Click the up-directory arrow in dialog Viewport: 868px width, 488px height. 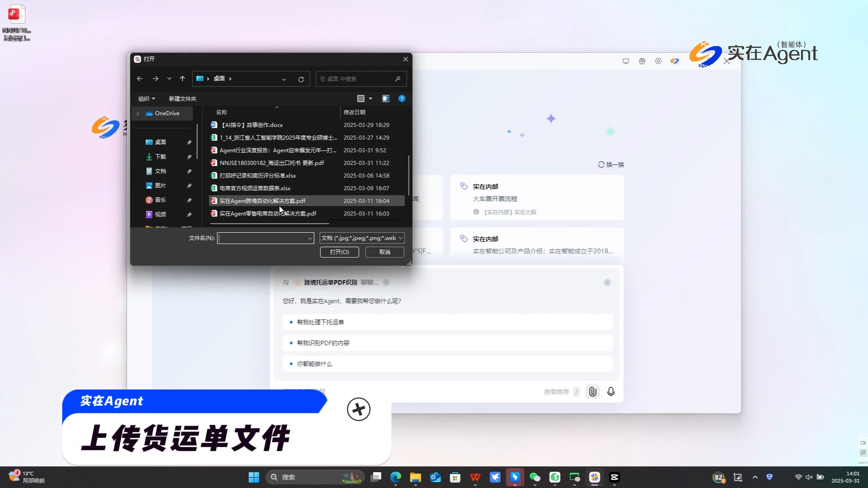pos(182,79)
